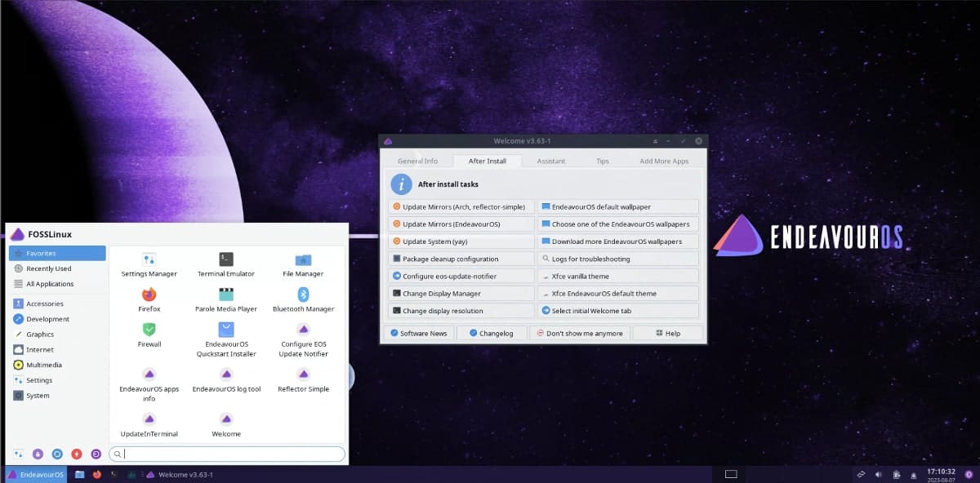This screenshot has height=483, width=980.
Task: Open the network icon in the system tray
Action: tap(861, 474)
